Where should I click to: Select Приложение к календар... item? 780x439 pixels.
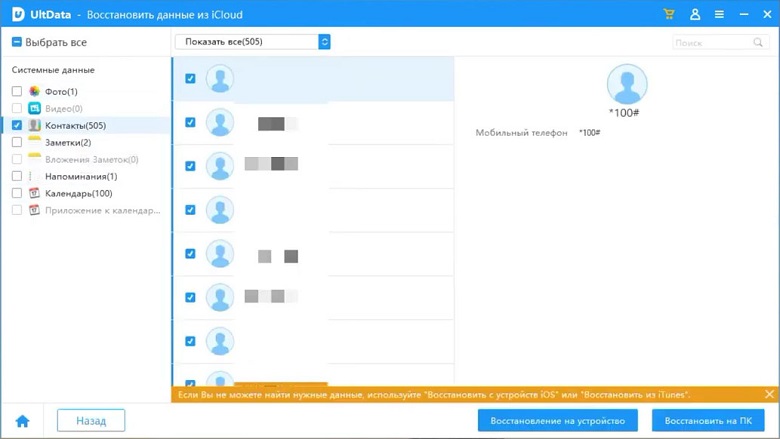coord(103,210)
